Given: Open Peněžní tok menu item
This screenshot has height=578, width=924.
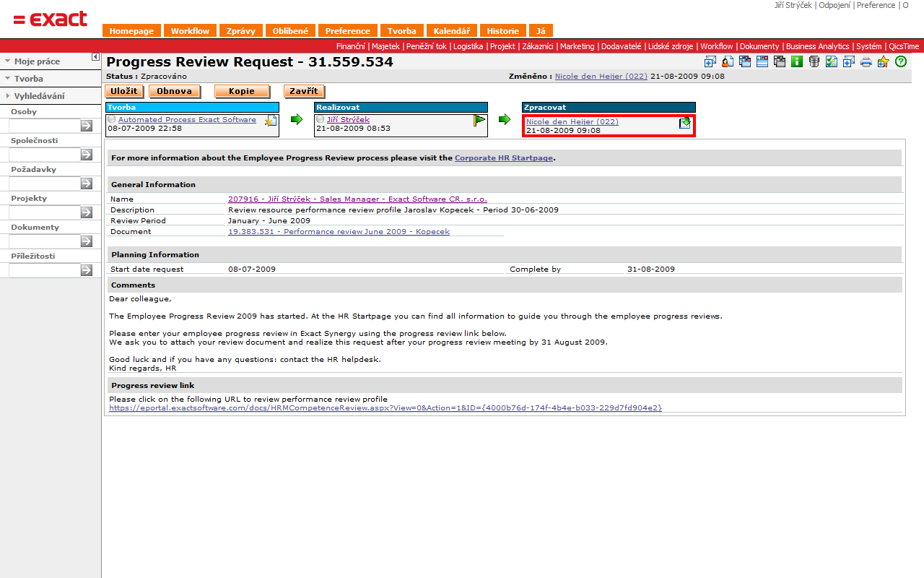Looking at the screenshot, I should [x=427, y=46].
